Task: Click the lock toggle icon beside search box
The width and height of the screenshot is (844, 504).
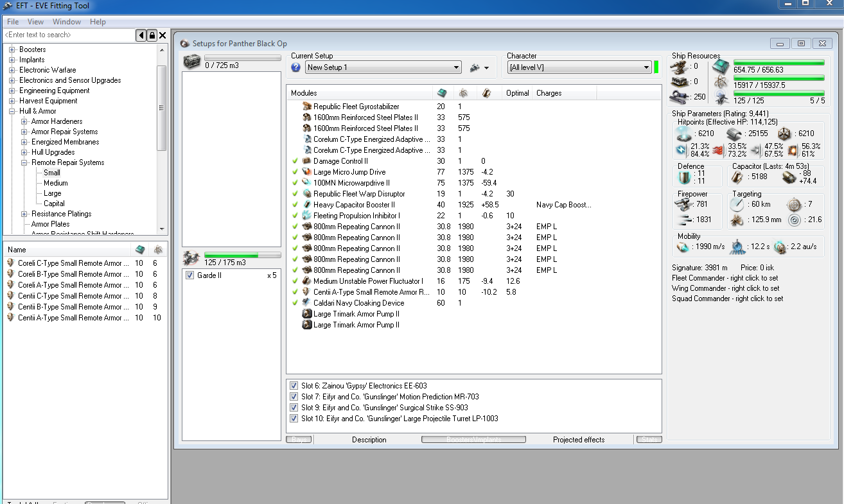Action: (152, 35)
